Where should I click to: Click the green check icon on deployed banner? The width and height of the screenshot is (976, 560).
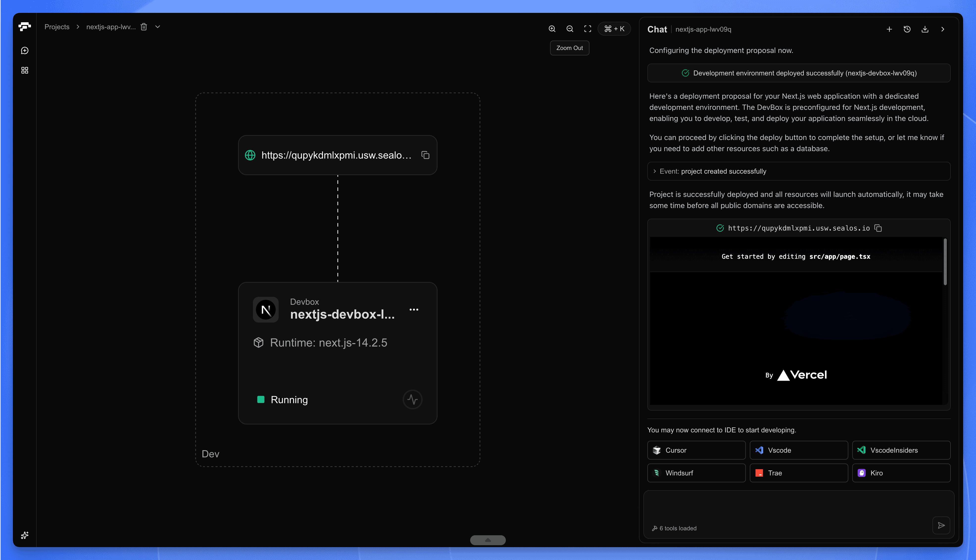685,73
